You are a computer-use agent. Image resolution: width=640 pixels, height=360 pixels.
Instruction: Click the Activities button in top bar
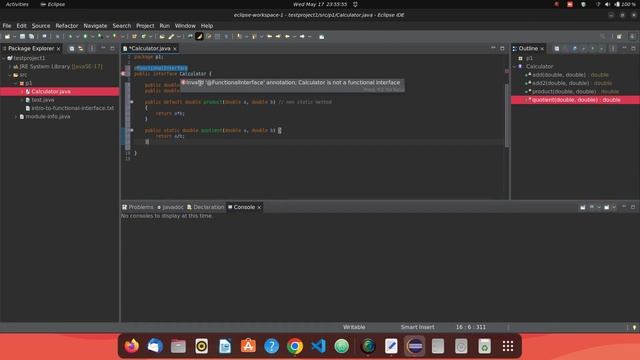17,4
